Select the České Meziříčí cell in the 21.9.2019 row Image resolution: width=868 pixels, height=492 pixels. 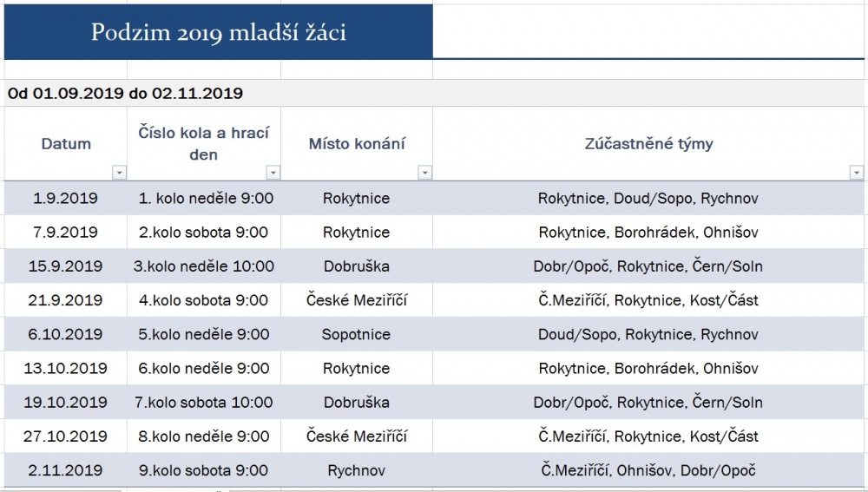coord(357,300)
